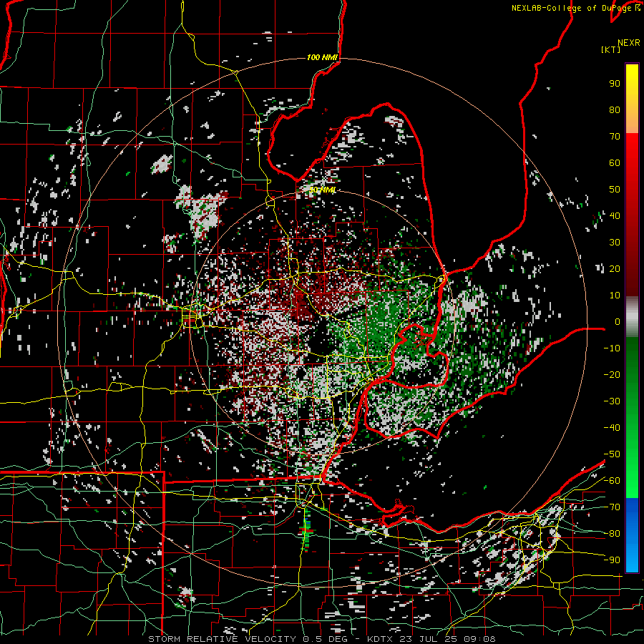Click the [KT] units label
The width and height of the screenshot is (644, 644).
610,49
